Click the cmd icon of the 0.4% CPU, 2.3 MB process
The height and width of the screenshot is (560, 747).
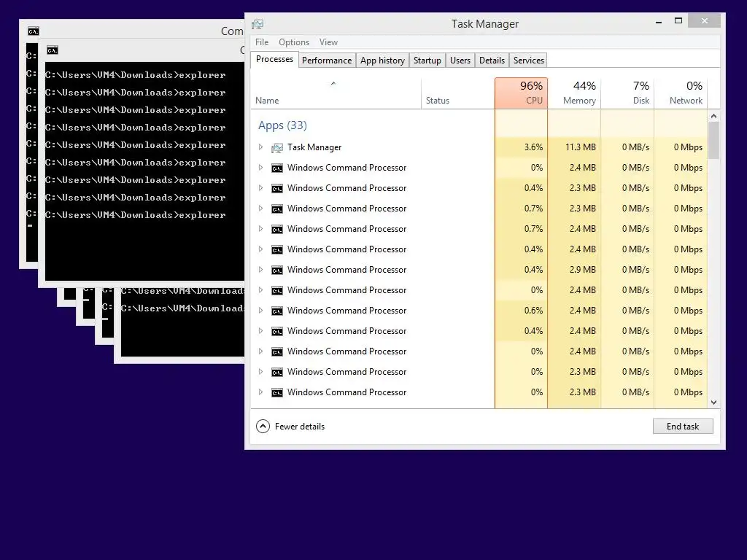tap(276, 188)
